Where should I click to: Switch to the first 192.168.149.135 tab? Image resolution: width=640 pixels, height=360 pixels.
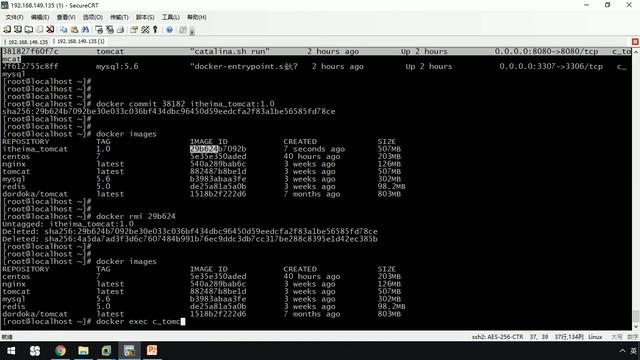(27, 42)
